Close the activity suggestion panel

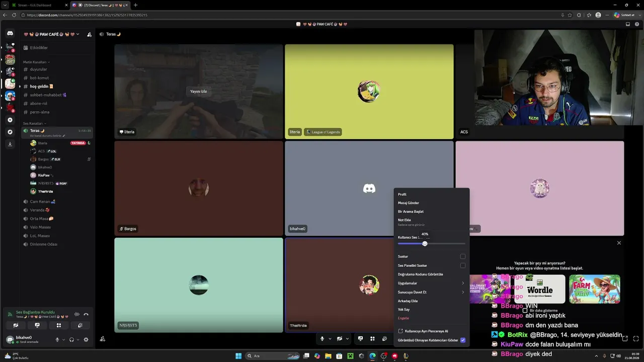619,243
